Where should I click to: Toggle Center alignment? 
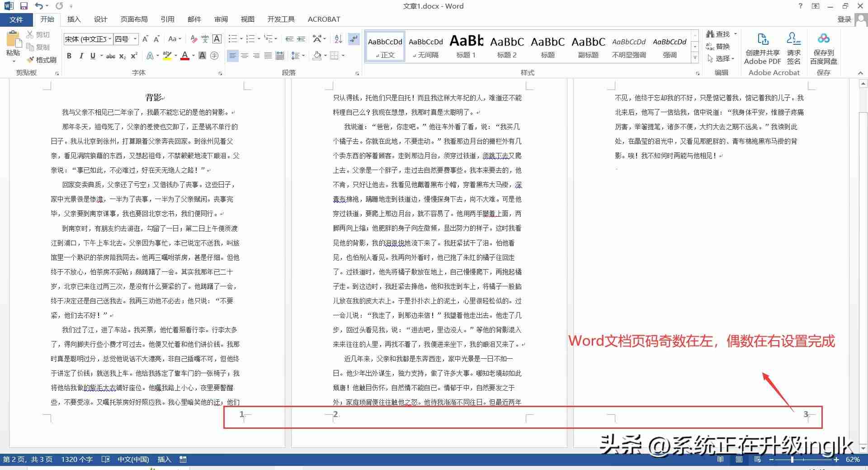(245, 56)
